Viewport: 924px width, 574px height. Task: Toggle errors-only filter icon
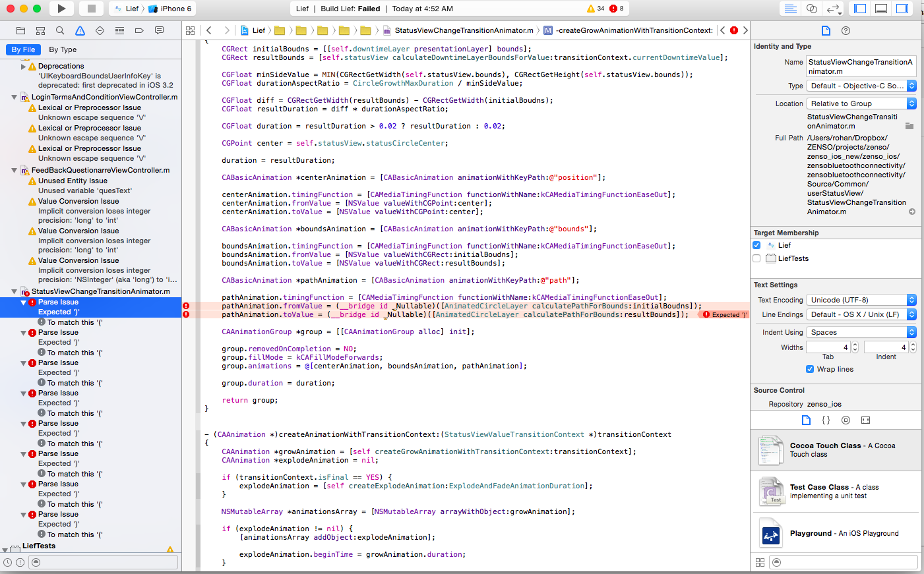pyautogui.click(x=20, y=562)
